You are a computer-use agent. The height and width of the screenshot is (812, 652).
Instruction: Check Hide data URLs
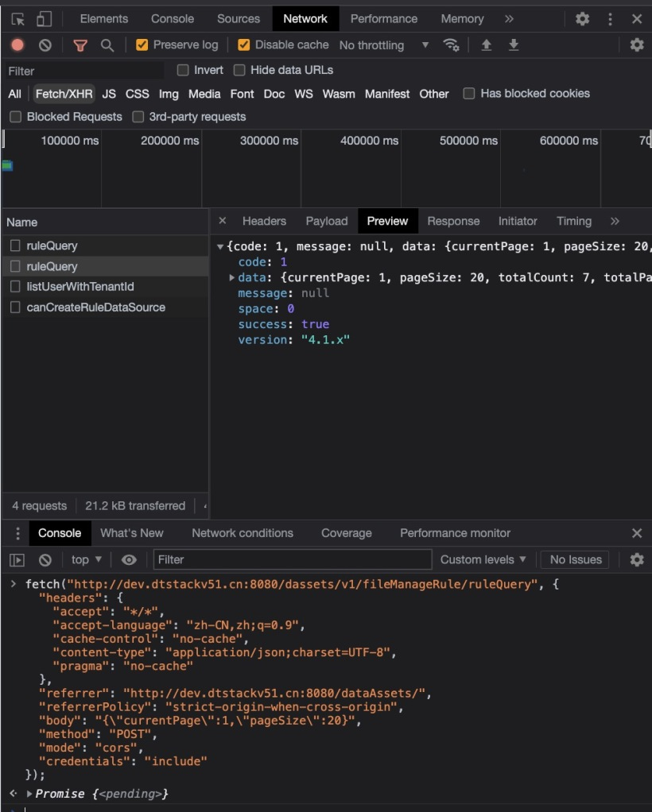(239, 70)
